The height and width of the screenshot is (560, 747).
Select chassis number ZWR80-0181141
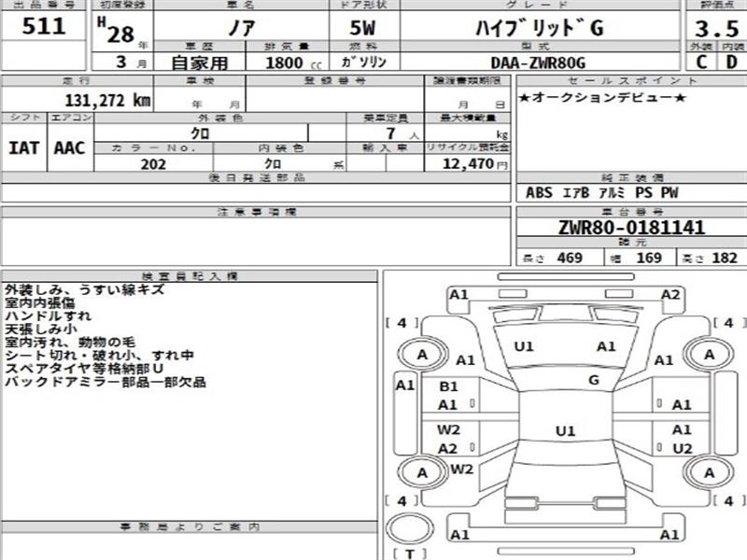coord(631,227)
